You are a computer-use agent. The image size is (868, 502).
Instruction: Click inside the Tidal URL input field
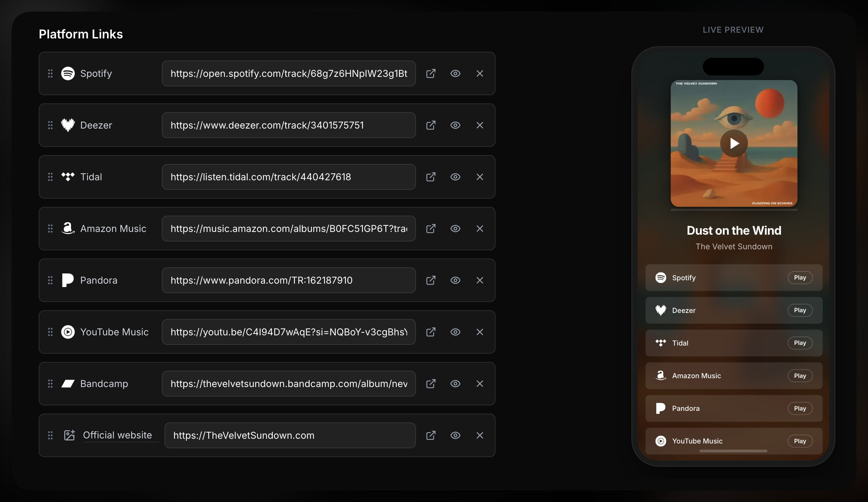[289, 177]
